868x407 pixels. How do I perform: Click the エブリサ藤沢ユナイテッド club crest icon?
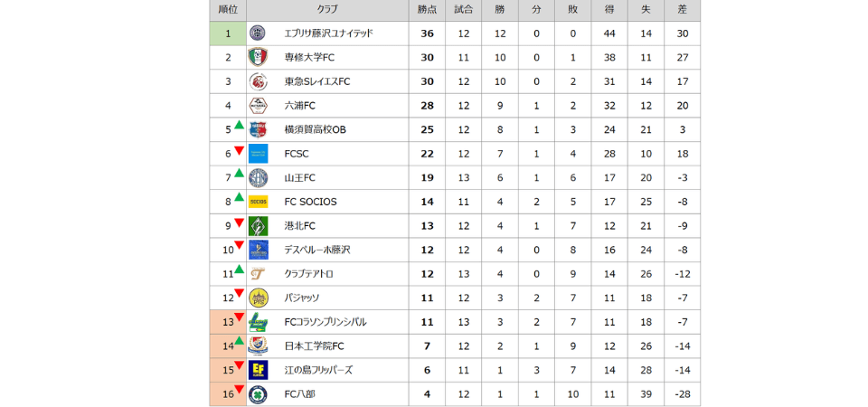pyautogui.click(x=258, y=33)
